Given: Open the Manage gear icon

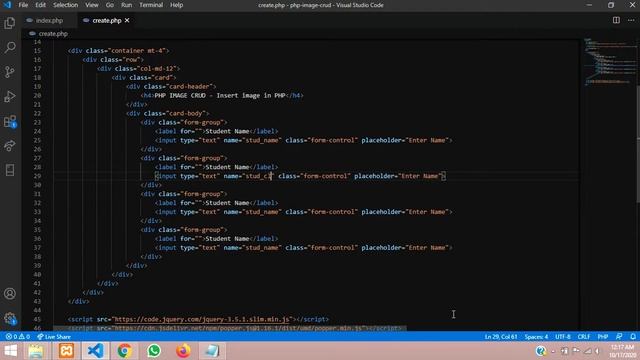Looking at the screenshot, I should pos(10,318).
